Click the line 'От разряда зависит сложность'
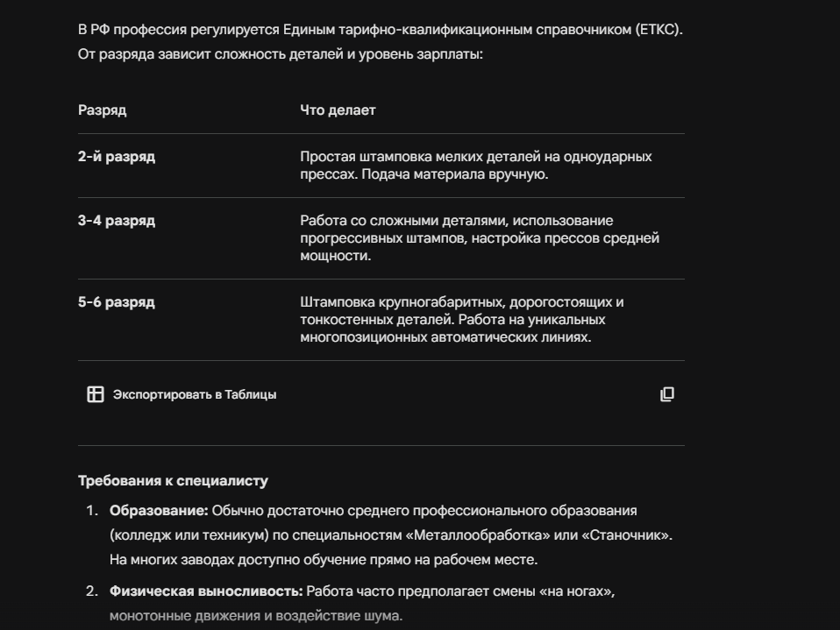Screen dimensions: 840x630 281,54
